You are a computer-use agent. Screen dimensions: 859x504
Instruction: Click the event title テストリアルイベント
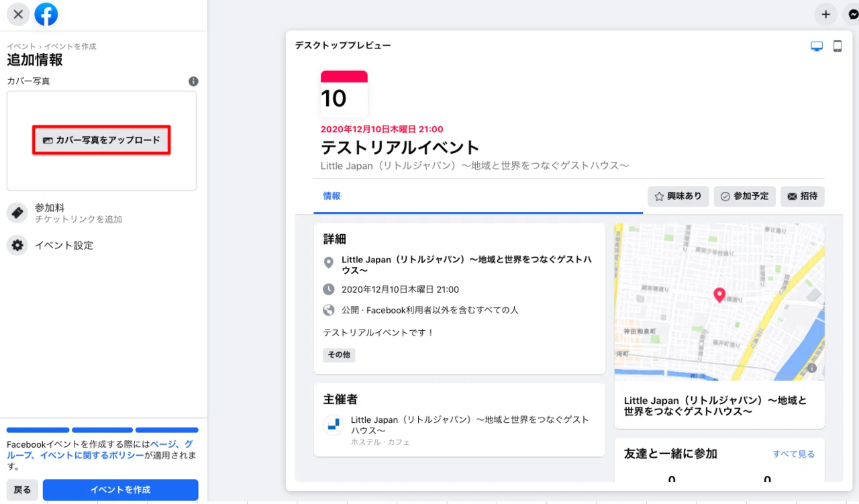(x=400, y=148)
